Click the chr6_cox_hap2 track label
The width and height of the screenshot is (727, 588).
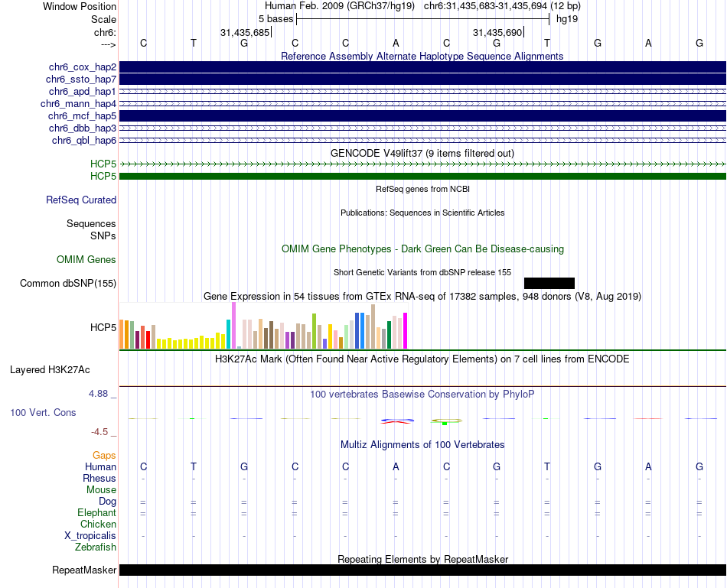[x=83, y=67]
